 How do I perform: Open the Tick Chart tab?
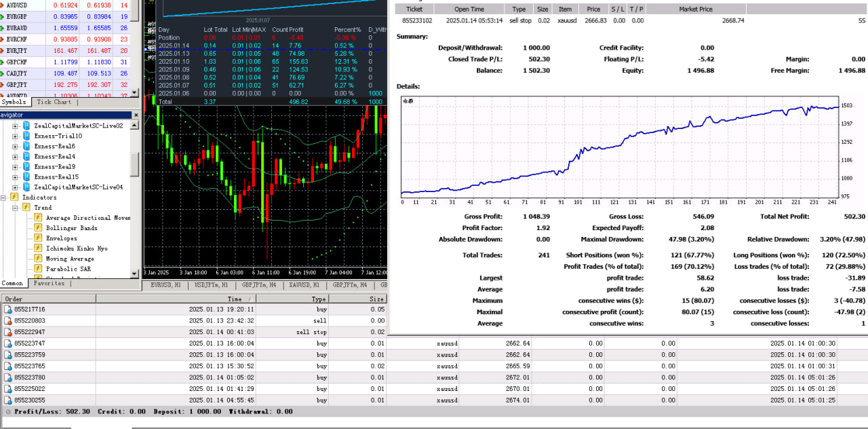[x=54, y=102]
